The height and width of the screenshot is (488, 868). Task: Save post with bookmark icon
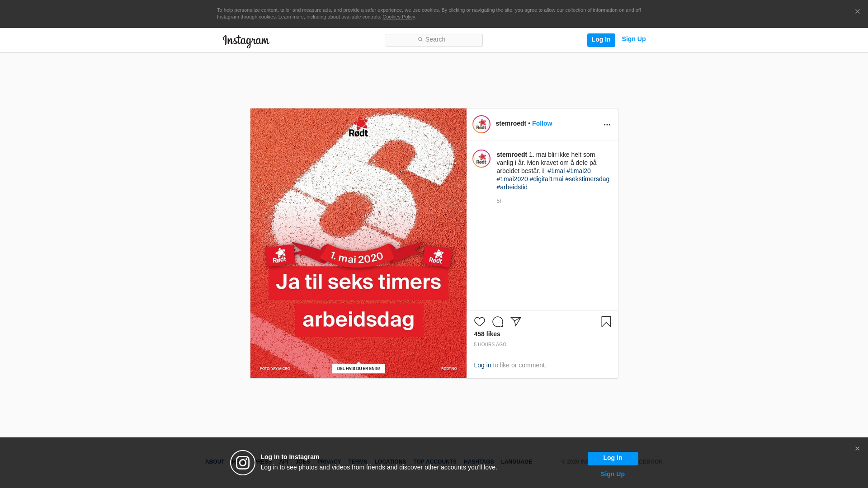tap(606, 322)
